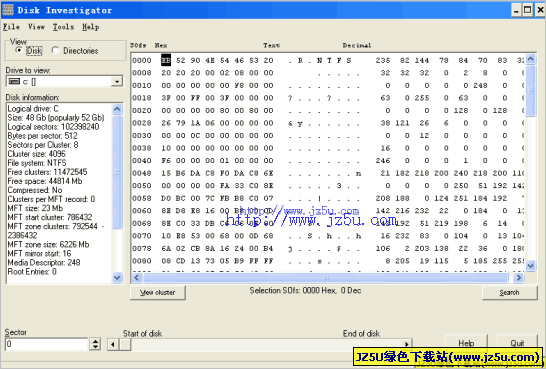Click 'MFT start cluster: 786432' line
This screenshot has height=369, width=546.
pos(50,217)
